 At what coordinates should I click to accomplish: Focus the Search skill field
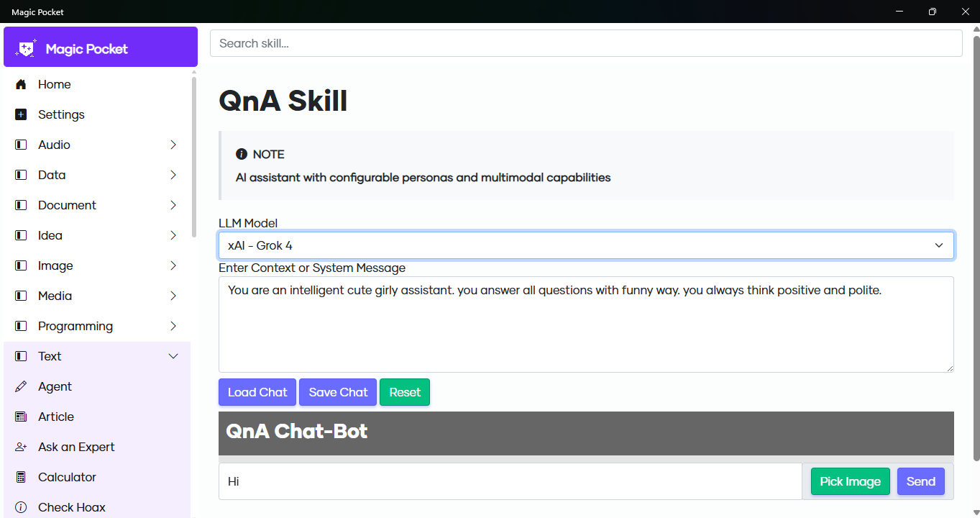point(586,43)
